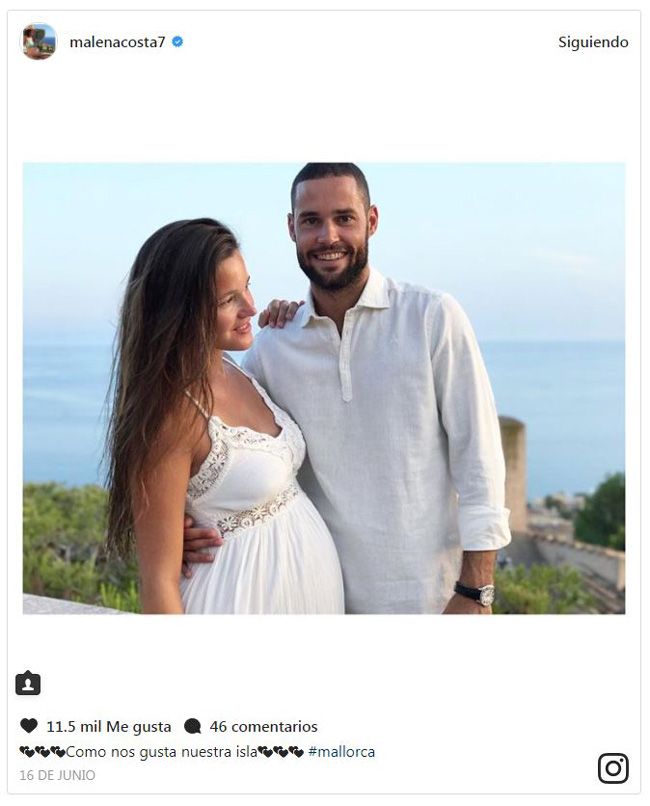Click the blue verified badge

coord(178,42)
